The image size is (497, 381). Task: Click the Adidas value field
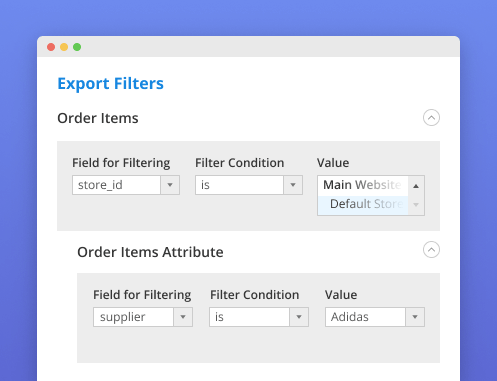pos(375,317)
